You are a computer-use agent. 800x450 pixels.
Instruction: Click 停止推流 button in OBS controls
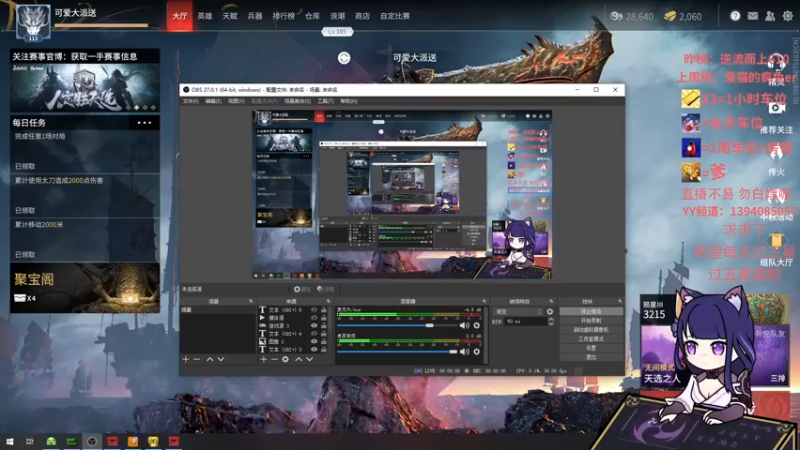pyautogui.click(x=591, y=311)
